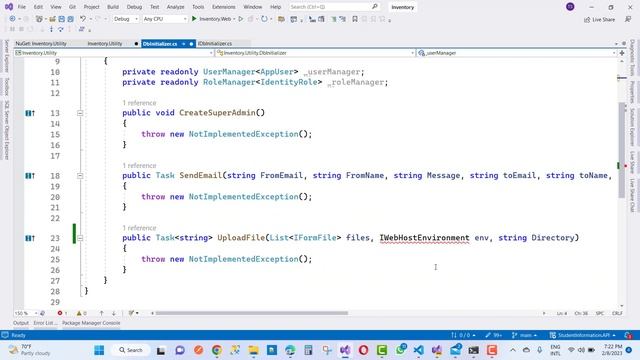Click the yellow warning count indicator
The width and height of the screenshot is (640, 360).
click(82, 313)
